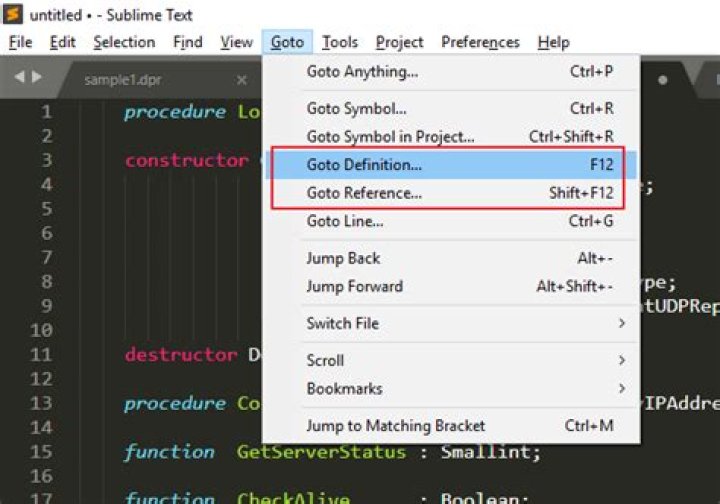720x504 pixels.
Task: Open the Help menu
Action: pos(553,42)
